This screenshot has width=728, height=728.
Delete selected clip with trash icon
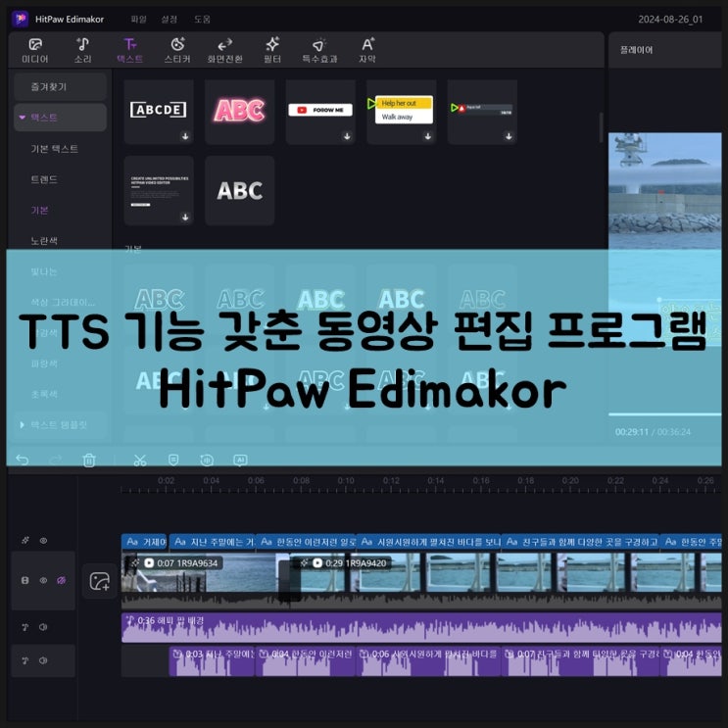pyautogui.click(x=89, y=461)
